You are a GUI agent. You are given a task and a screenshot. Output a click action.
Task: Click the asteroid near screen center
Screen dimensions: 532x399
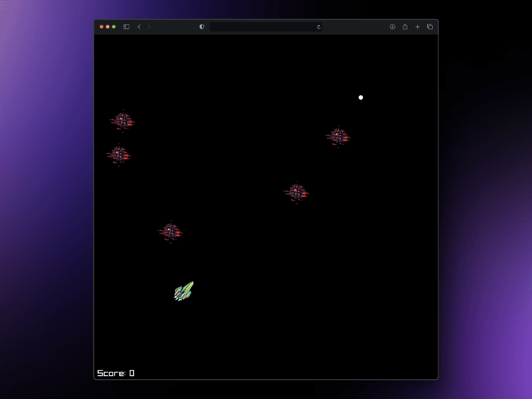coord(296,191)
